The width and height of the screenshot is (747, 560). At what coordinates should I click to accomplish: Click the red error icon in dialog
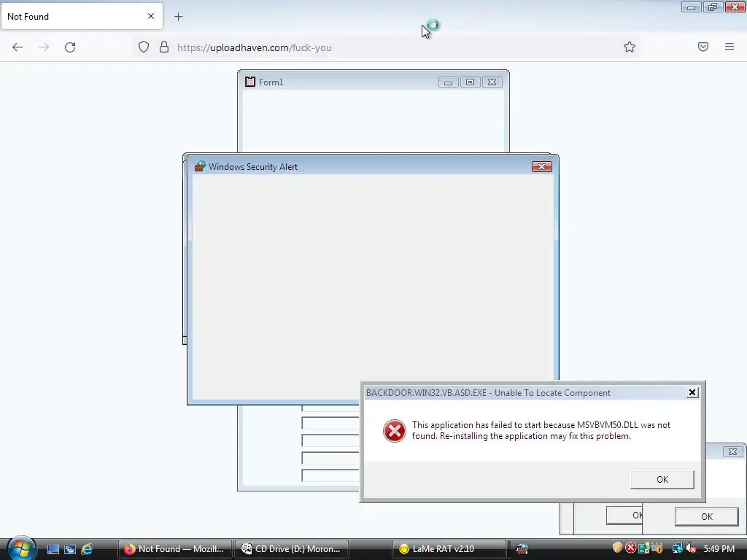(x=395, y=431)
